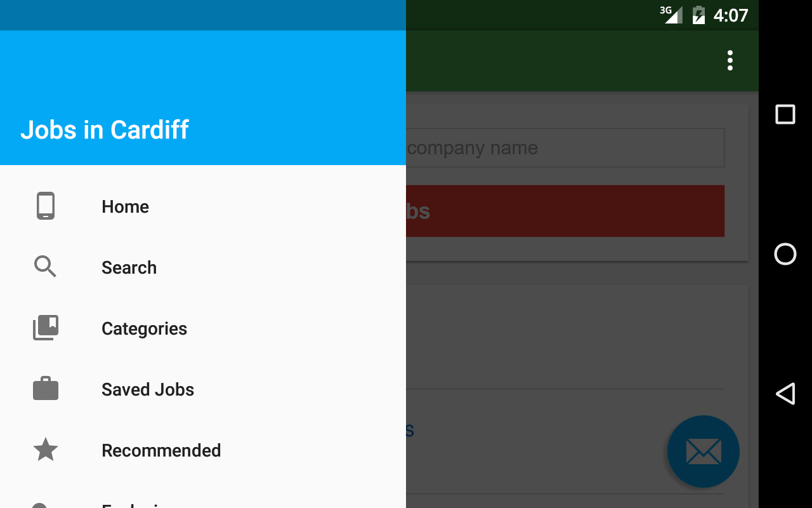Tap the star icon for Recommended
This screenshot has height=508, width=812.
coord(46,450)
